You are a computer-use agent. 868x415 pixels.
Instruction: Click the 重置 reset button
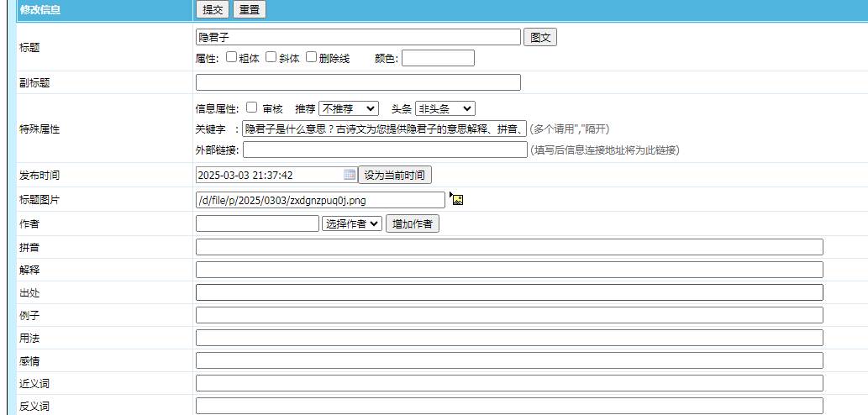tap(250, 10)
